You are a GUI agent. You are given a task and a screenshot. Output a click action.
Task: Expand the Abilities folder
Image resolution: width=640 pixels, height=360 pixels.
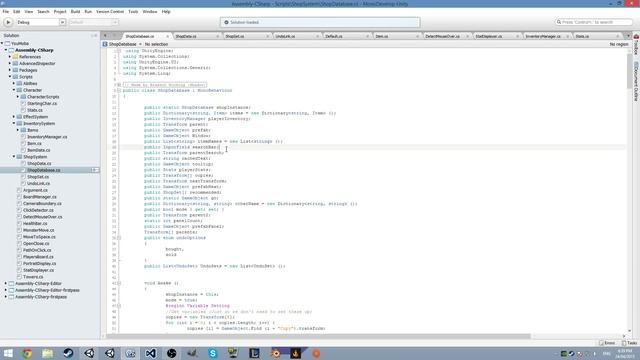(x=14, y=83)
